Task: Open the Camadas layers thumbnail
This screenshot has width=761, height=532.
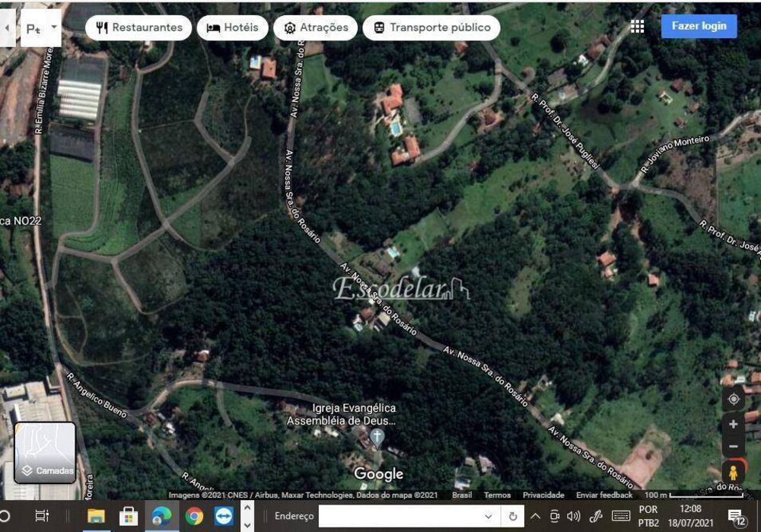Action: 45,453
